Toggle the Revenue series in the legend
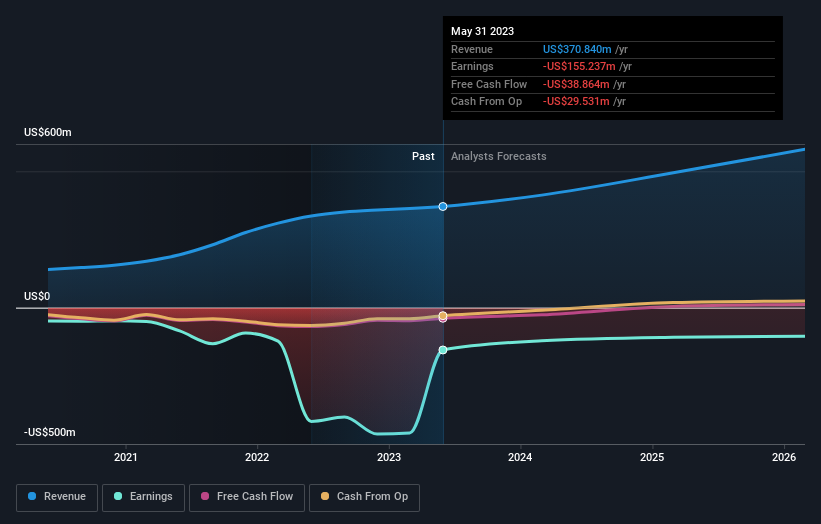Viewport: 821px width, 524px height. point(57,497)
